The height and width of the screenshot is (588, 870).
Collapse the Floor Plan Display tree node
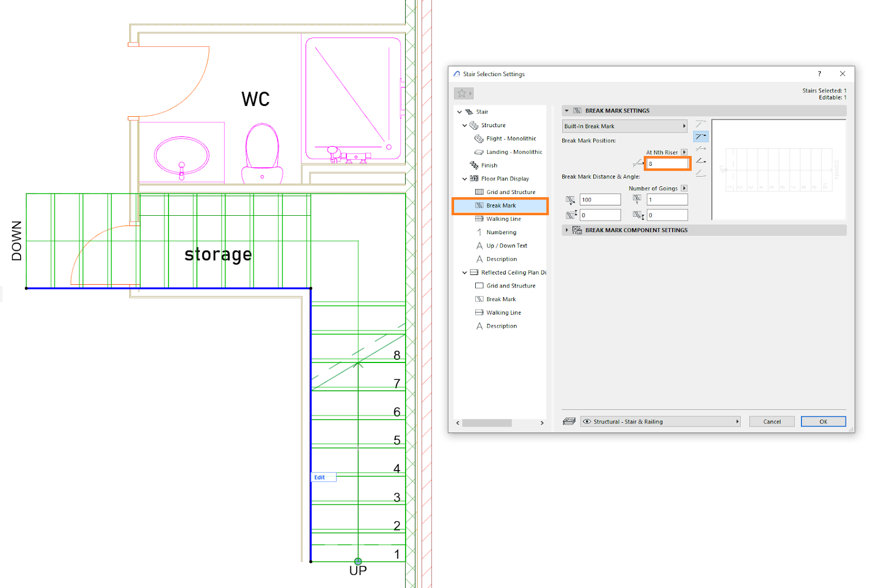pos(464,179)
